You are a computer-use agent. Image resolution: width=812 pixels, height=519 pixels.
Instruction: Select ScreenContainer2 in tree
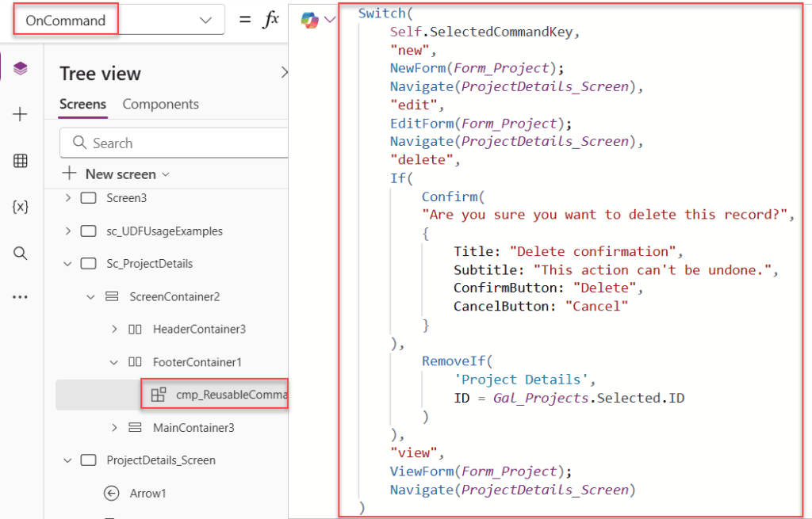(174, 296)
